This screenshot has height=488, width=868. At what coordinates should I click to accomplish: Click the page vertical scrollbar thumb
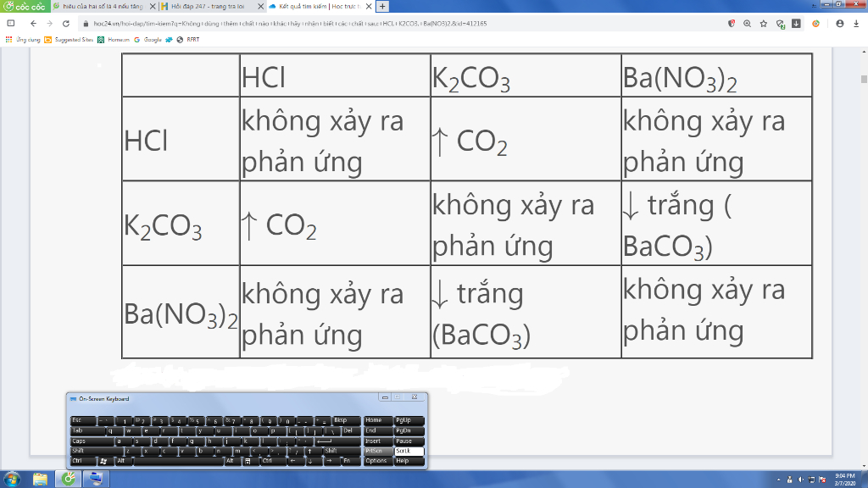coord(864,79)
